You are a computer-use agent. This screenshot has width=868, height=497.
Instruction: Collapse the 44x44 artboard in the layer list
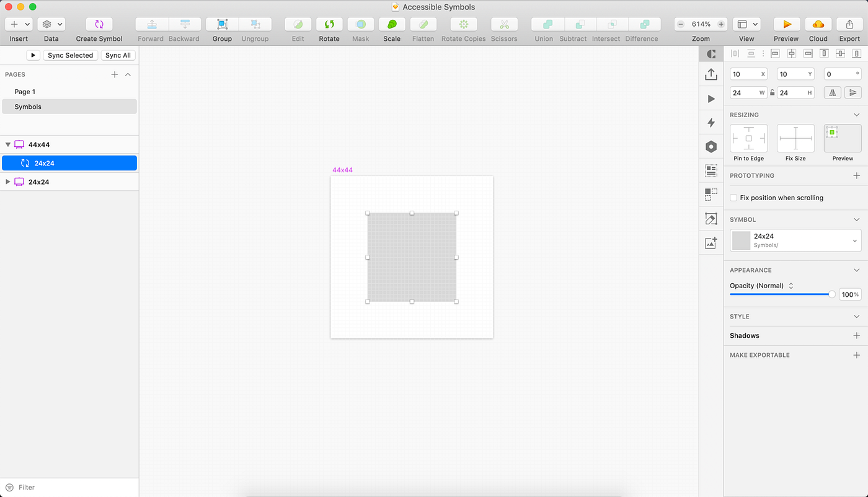(9, 144)
